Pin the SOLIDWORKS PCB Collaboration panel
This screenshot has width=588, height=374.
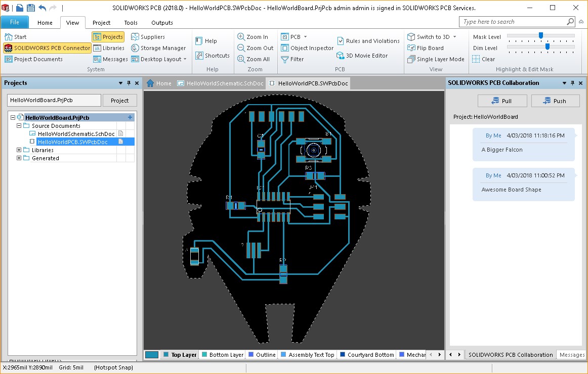[x=572, y=83]
